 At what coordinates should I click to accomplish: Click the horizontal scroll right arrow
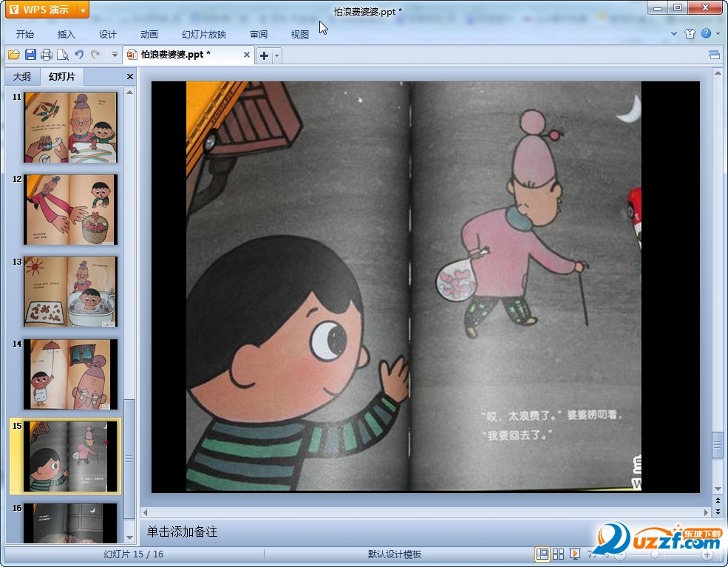pyautogui.click(x=706, y=513)
